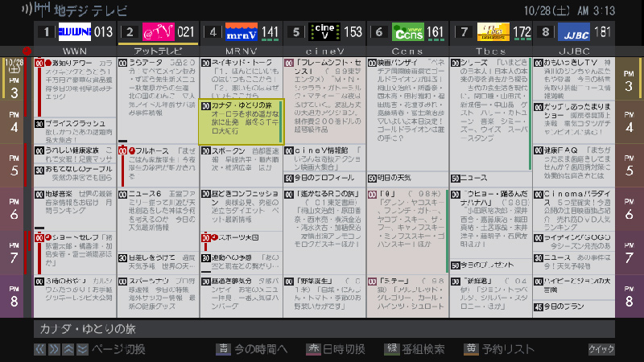Select the うれしい健康家族 program
Image resolution: width=644 pixels, height=362 pixels.
[75, 154]
